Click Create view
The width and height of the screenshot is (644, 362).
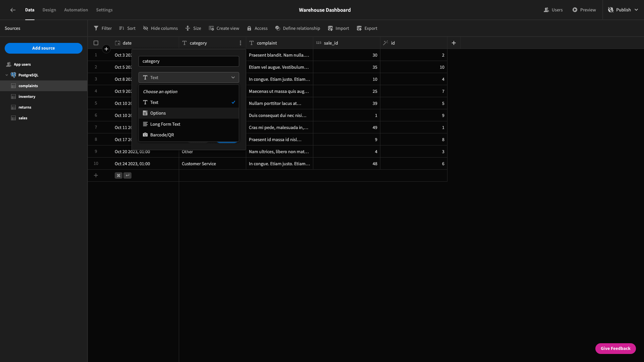224,28
